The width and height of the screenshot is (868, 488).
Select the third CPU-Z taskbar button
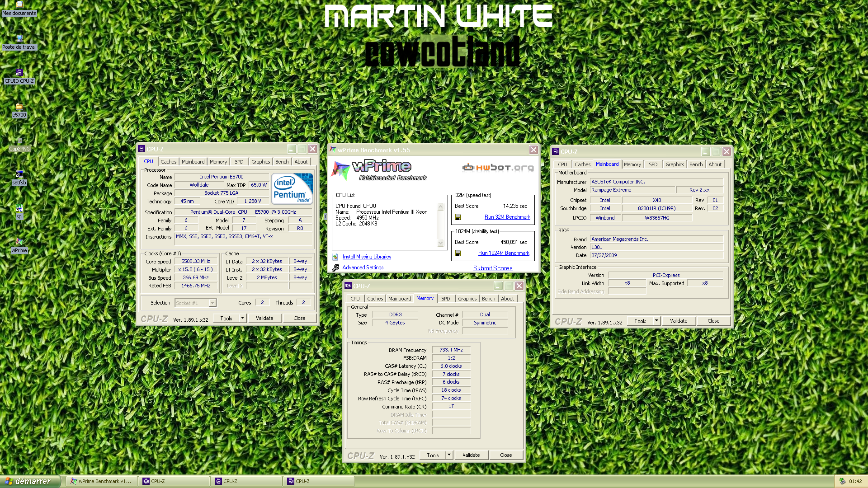coord(318,481)
